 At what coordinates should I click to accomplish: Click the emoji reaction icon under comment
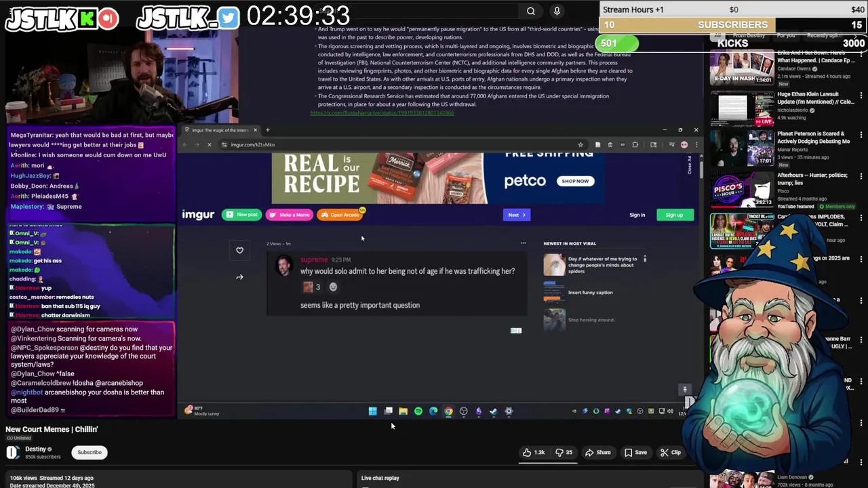click(x=333, y=287)
